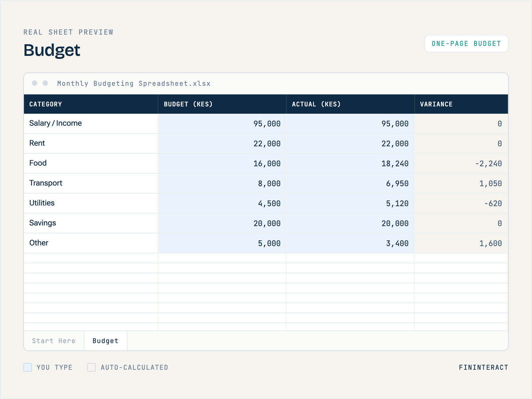Select the Other variance value 1,600
Image resolution: width=532 pixels, height=399 pixels.
(x=491, y=243)
